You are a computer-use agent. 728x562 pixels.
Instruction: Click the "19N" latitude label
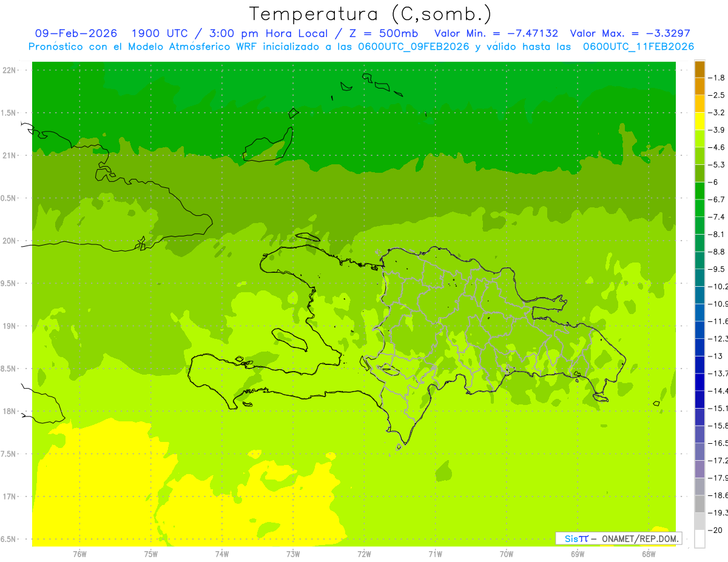click(x=9, y=326)
